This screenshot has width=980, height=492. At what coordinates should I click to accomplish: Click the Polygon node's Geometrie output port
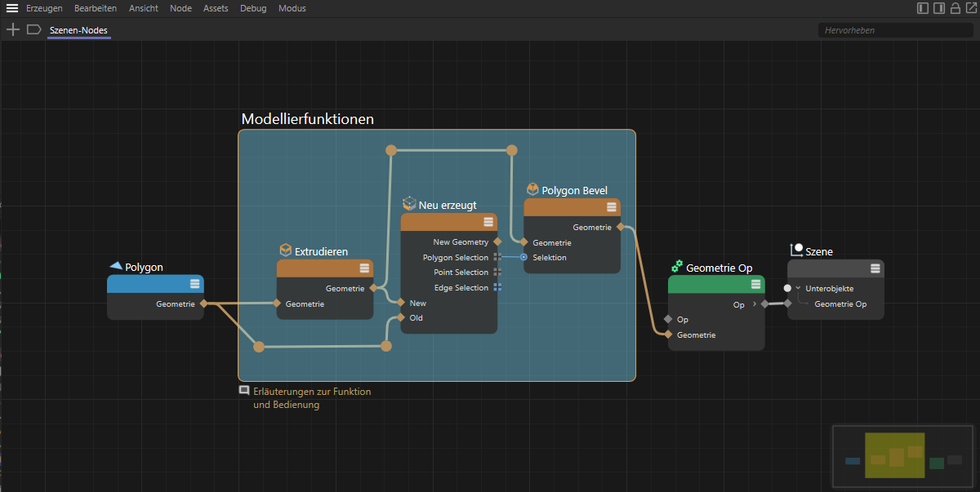click(x=203, y=304)
